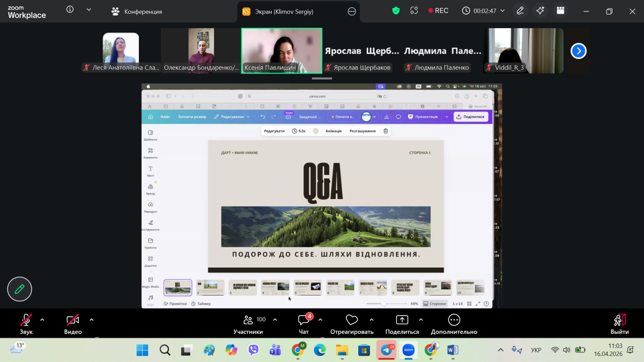
Task: Leave the meeting with Выйти button
Action: point(619,324)
